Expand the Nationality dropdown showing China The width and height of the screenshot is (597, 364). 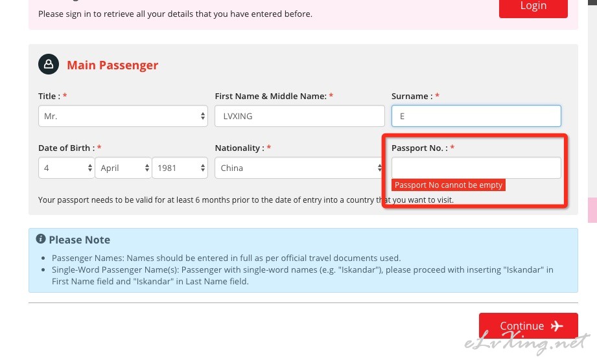pos(299,168)
